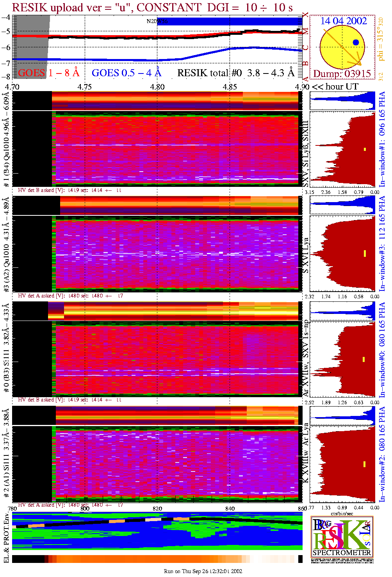Click the << hour UT axis label

coord(335,87)
